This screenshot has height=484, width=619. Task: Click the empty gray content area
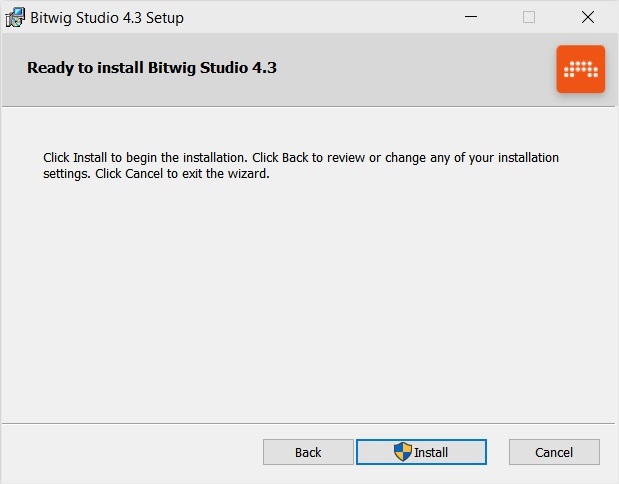(309, 300)
